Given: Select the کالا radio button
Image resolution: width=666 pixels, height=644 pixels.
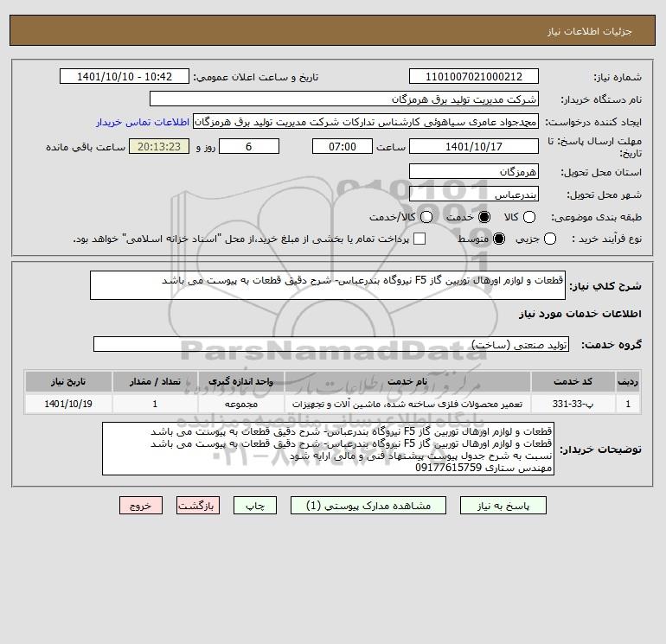Looking at the screenshot, I should click(x=529, y=217).
